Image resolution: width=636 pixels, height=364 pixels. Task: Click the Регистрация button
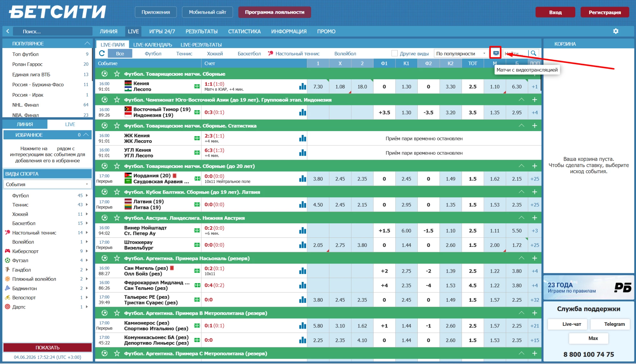605,12
